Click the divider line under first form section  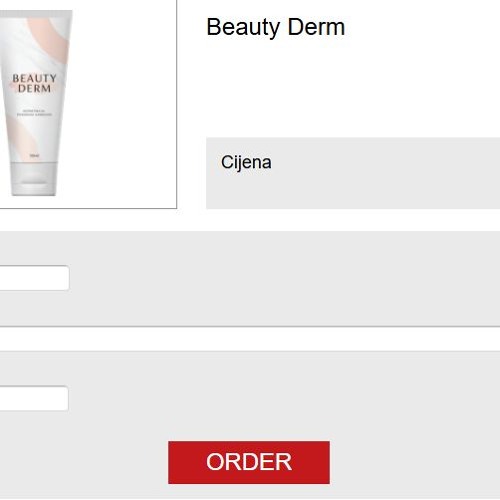point(250,327)
